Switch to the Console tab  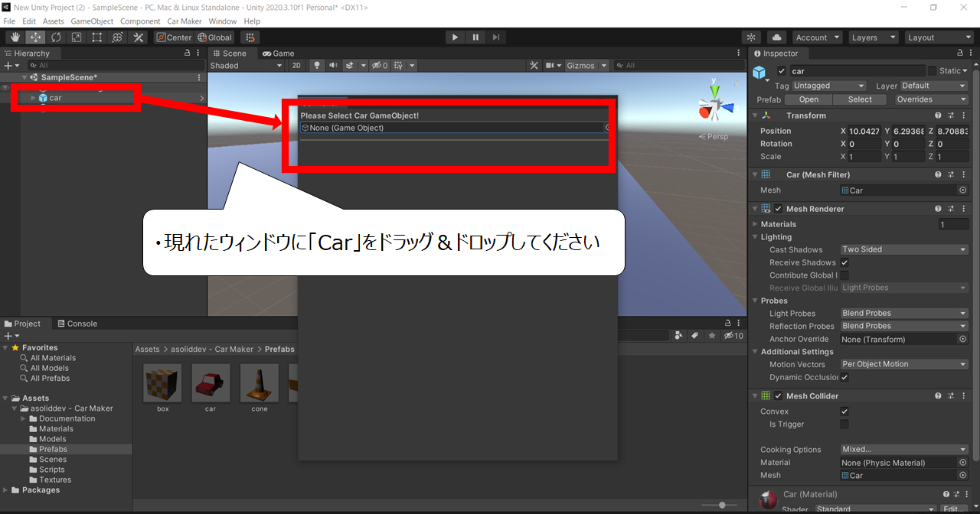click(x=77, y=324)
